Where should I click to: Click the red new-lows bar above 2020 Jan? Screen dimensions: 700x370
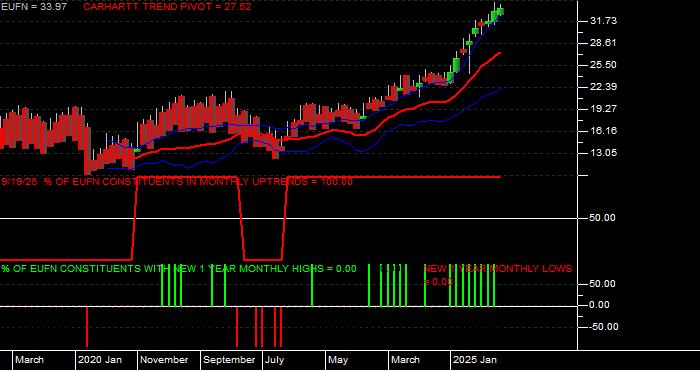tap(87, 327)
